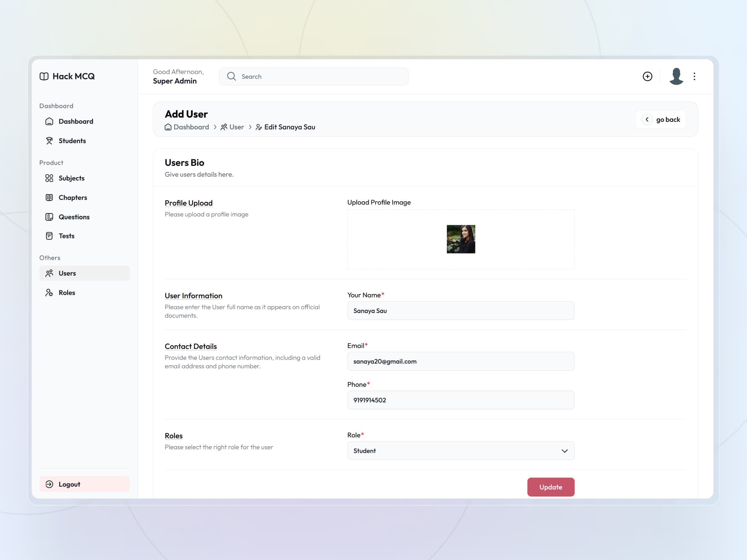Click the search magnifier icon

(x=231, y=76)
